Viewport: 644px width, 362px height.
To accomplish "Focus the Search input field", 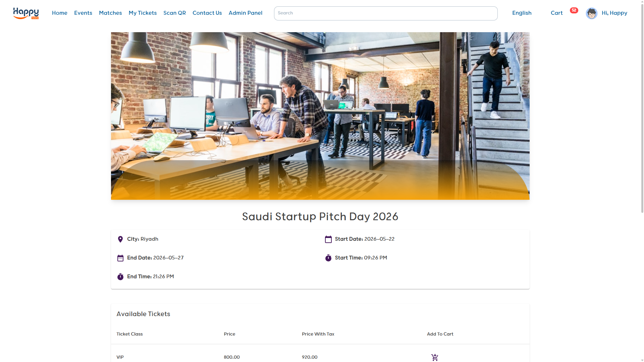I will [385, 13].
